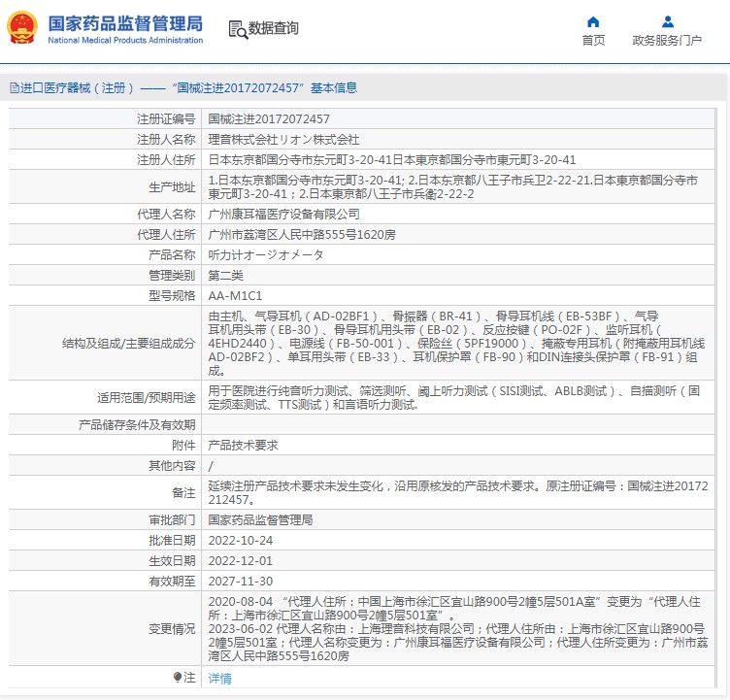Image resolution: width=730 pixels, height=700 pixels.
Task: Click the bulb icon beside 注
Action: click(x=177, y=678)
